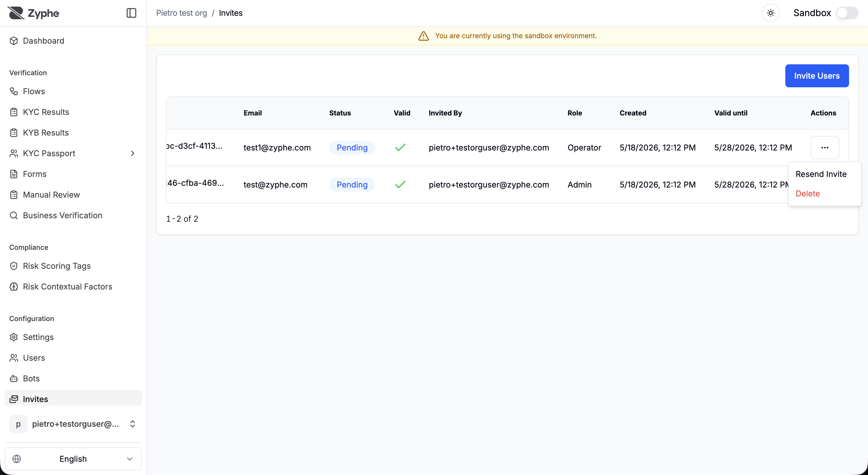Expand the KYC Passport submenu chevron
This screenshot has width=868, height=475.
[132, 153]
